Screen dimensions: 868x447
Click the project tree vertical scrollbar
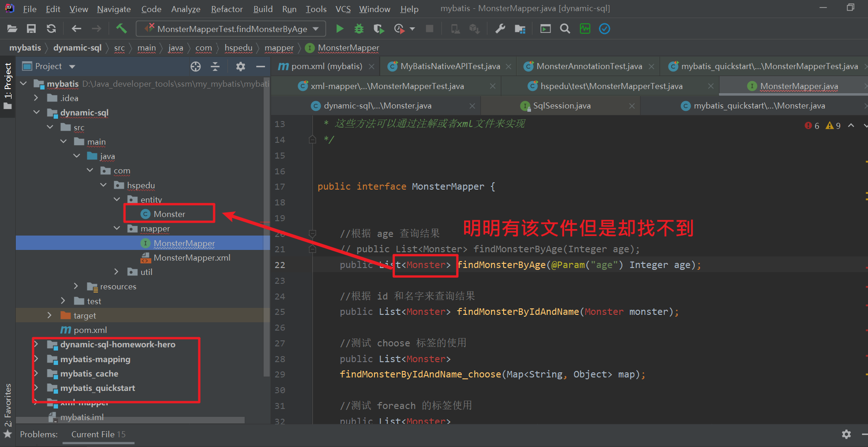[x=266, y=227]
